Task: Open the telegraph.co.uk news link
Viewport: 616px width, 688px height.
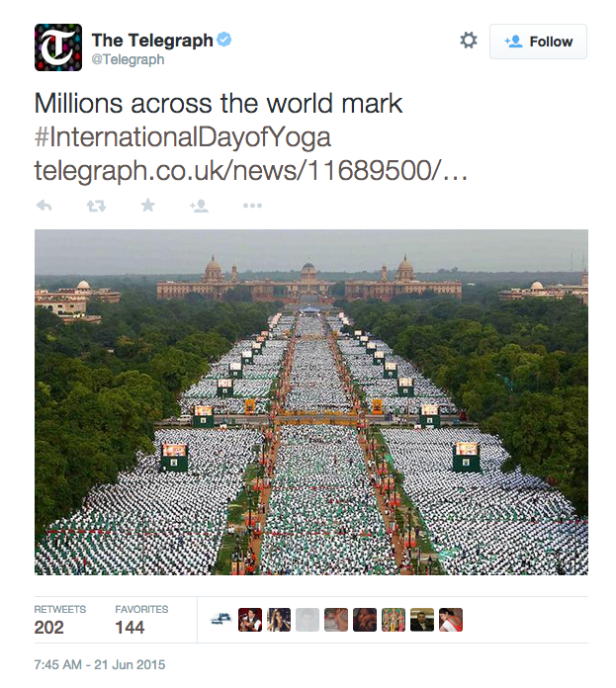Action: point(250,171)
